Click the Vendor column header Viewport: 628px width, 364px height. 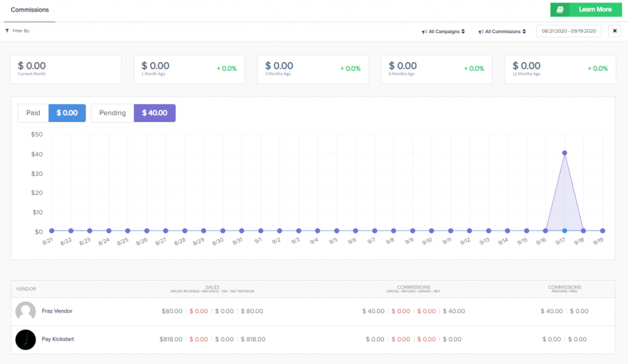(26, 289)
